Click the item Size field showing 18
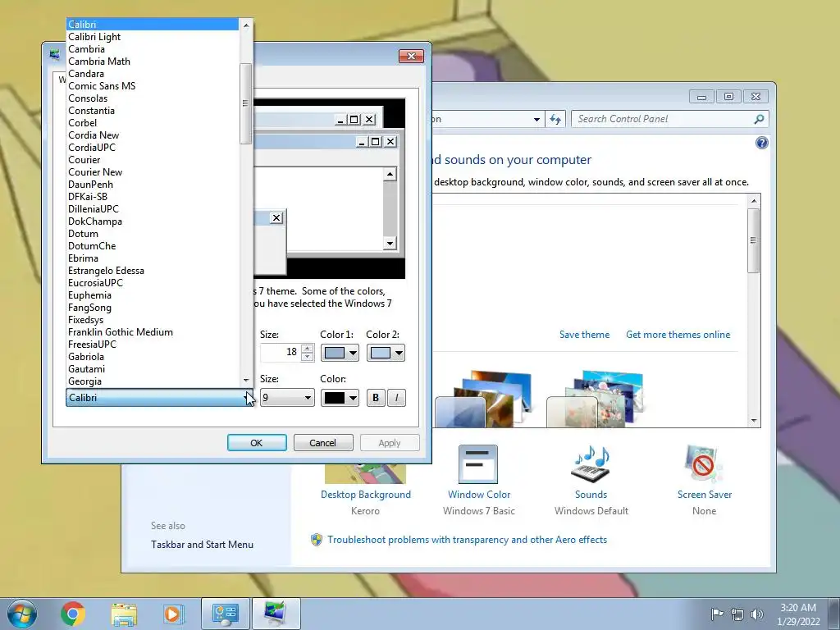This screenshot has width=840, height=630. point(281,352)
